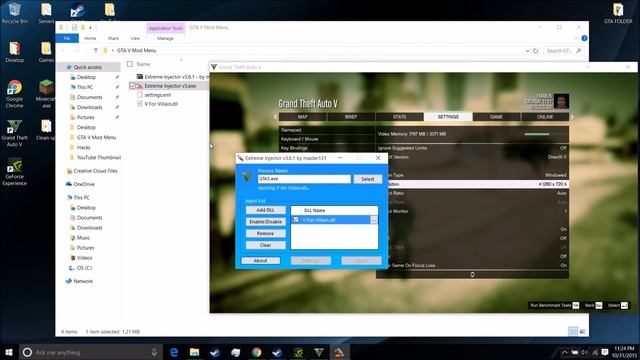Switch to the GTA STATS tab
Image resolution: width=640 pixels, height=360 pixels.
coord(399,117)
